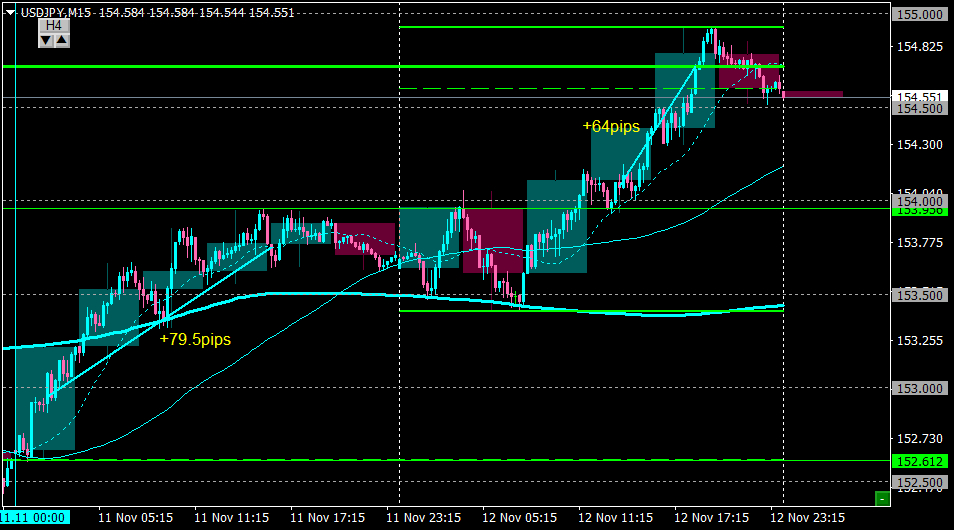Click the 12 Nov 11:15 time label

point(615,518)
